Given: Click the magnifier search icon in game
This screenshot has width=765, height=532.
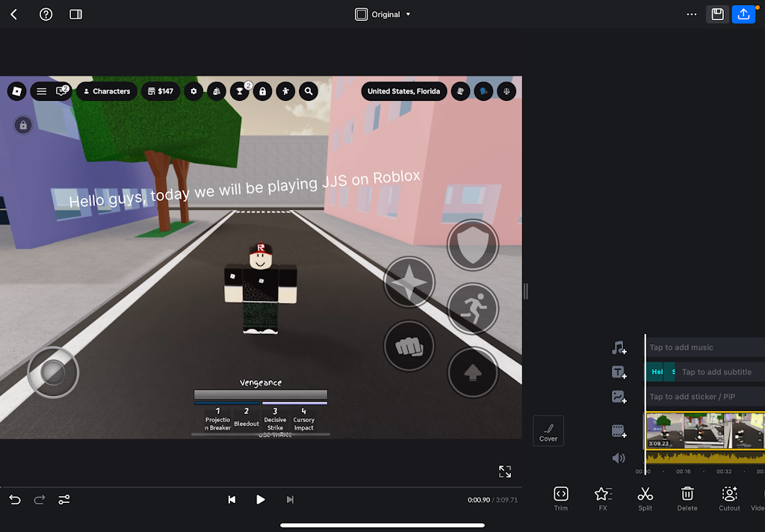Looking at the screenshot, I should coord(309,91).
